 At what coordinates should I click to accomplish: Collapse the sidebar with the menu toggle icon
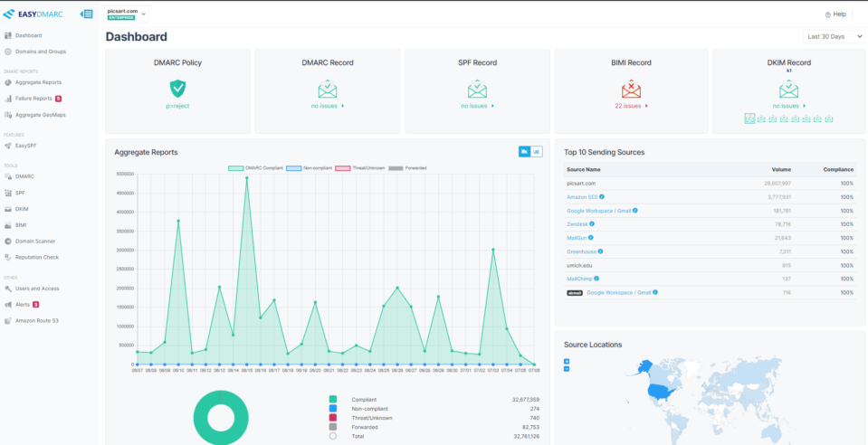pyautogui.click(x=86, y=14)
